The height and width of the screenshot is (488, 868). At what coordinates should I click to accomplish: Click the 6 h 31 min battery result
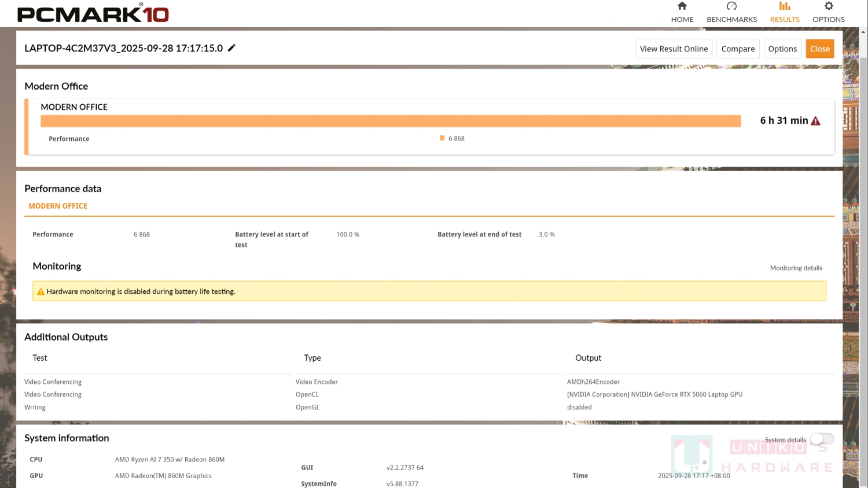click(x=784, y=120)
